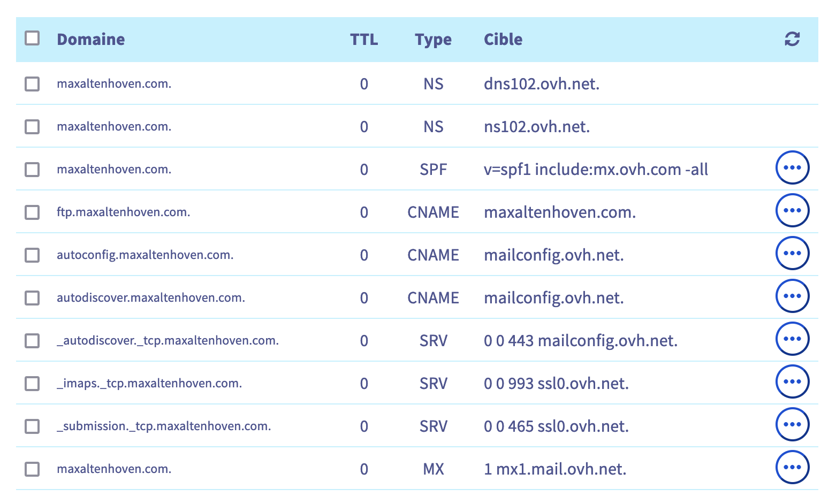Click the Type column header
836x504 pixels.
(433, 40)
